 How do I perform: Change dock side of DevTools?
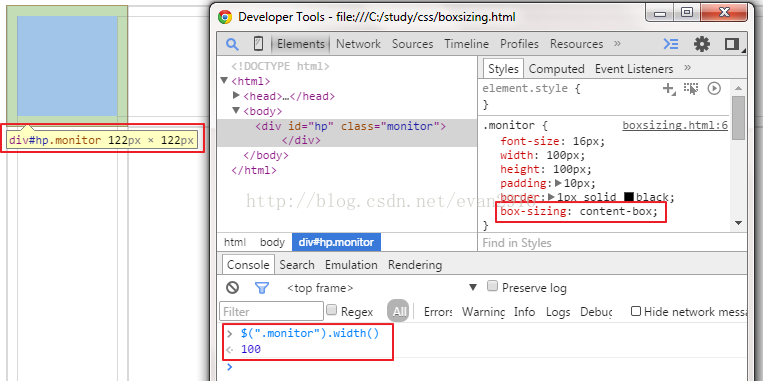coord(731,44)
